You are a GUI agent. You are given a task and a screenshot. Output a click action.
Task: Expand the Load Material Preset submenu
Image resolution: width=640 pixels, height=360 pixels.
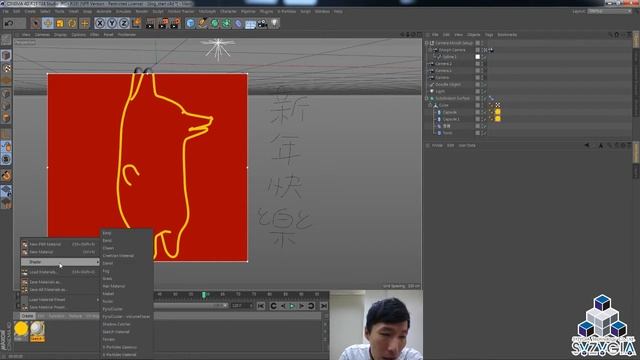point(60,300)
